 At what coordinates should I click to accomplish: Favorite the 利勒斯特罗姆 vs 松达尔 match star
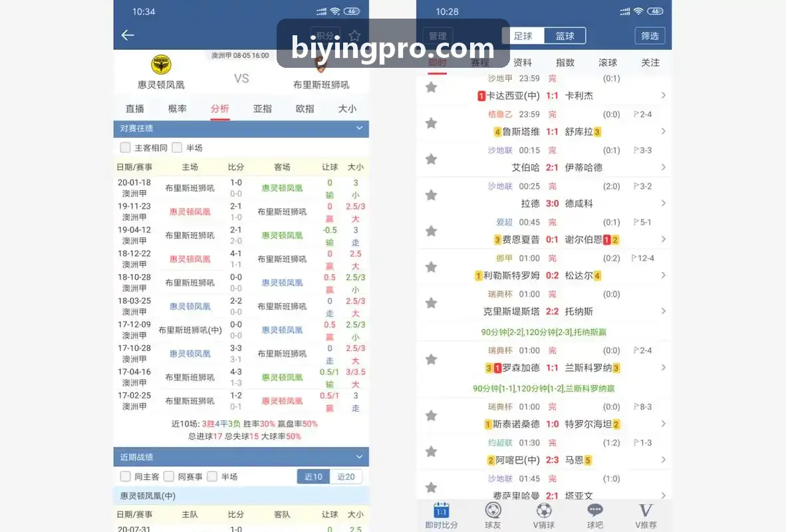(x=431, y=267)
